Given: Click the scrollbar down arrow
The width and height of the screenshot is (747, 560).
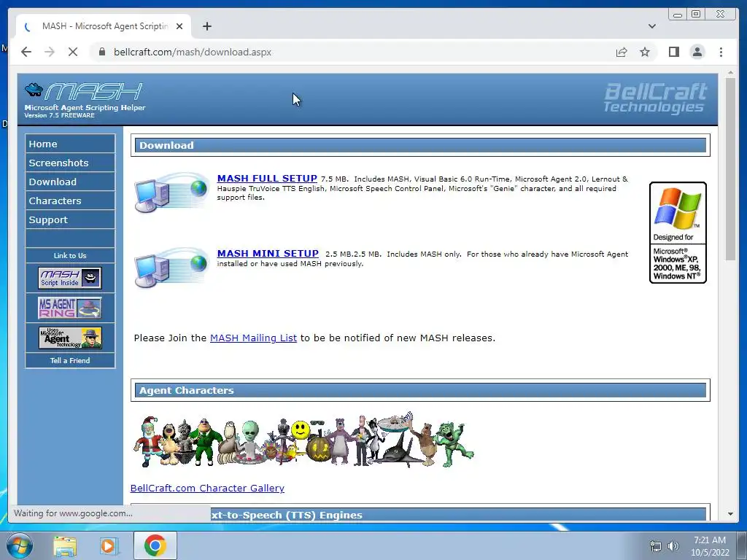Looking at the screenshot, I should coord(730,514).
